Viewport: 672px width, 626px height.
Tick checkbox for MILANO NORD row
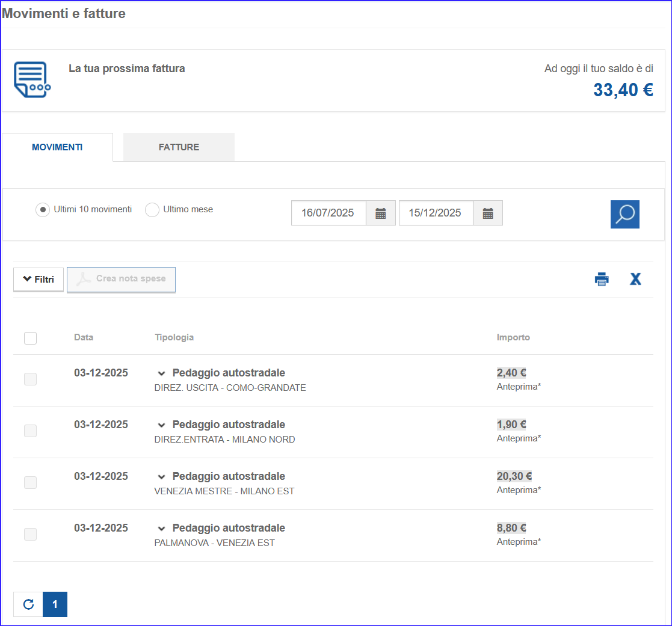tap(31, 431)
